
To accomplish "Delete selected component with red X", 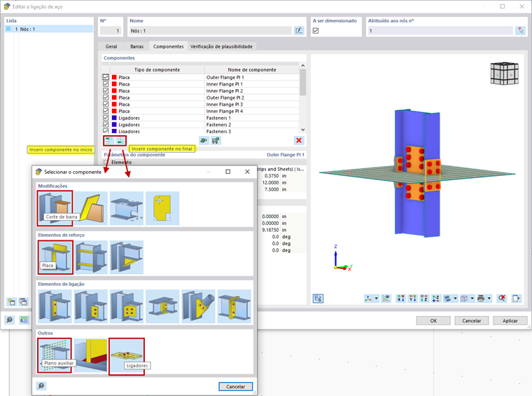I will (299, 141).
